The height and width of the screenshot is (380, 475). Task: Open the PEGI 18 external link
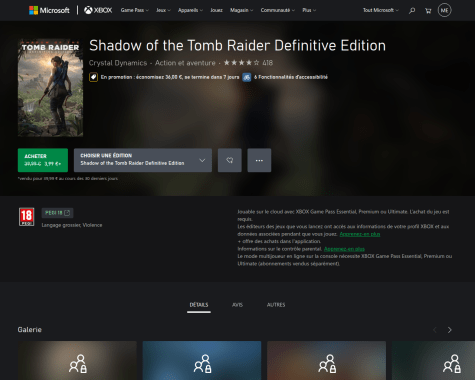[x=57, y=213]
